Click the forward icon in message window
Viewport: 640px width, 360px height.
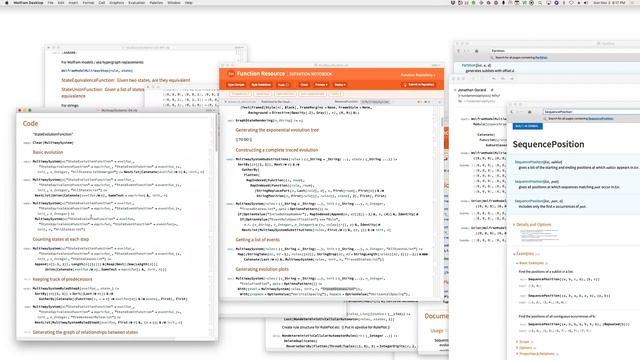pos(513,78)
